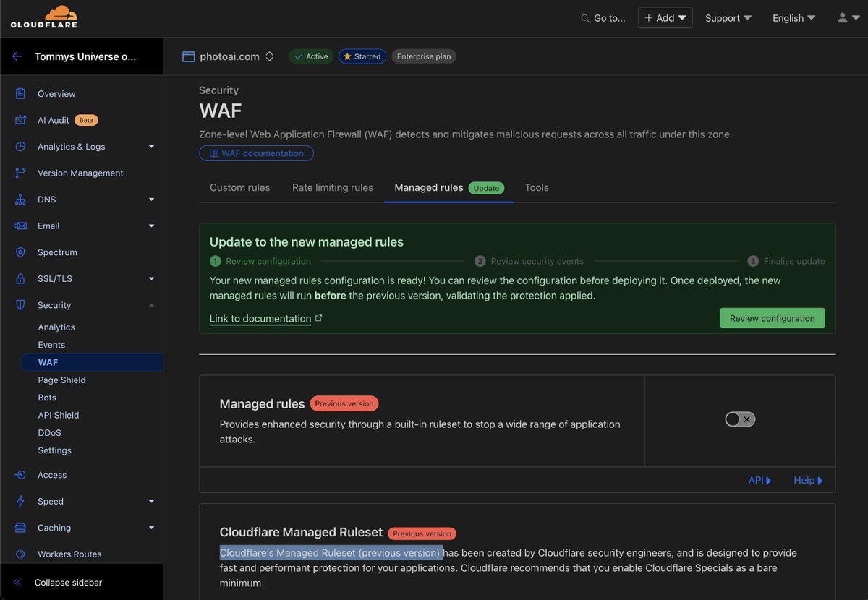Click the Active status badge
The height and width of the screenshot is (600, 868).
(311, 56)
